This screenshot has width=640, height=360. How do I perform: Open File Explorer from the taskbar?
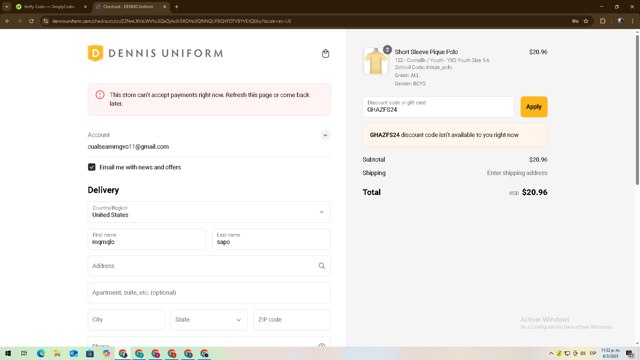(x=57, y=353)
